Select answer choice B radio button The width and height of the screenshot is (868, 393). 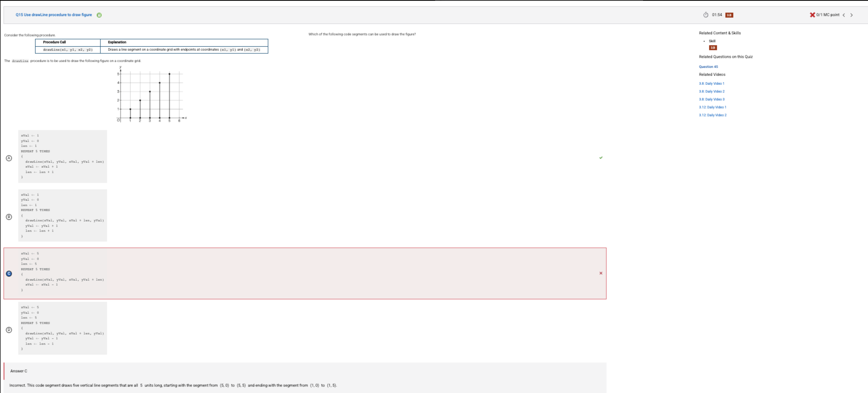(x=9, y=217)
